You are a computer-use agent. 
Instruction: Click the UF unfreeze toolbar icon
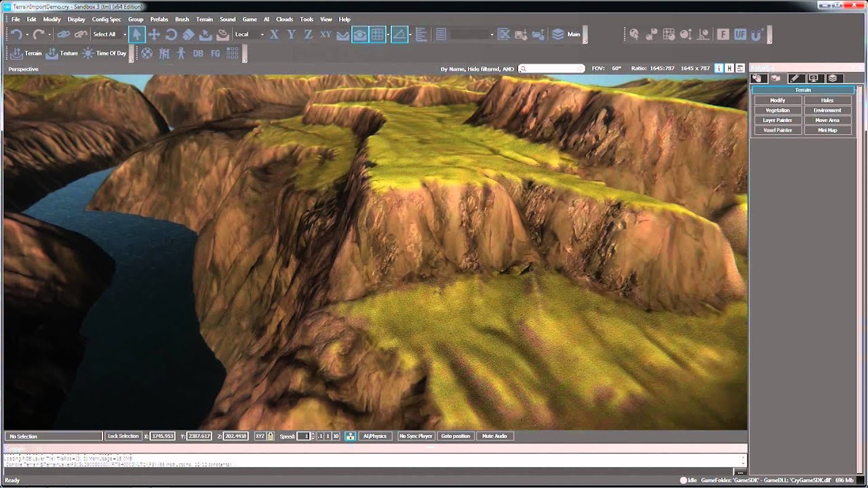(x=740, y=34)
